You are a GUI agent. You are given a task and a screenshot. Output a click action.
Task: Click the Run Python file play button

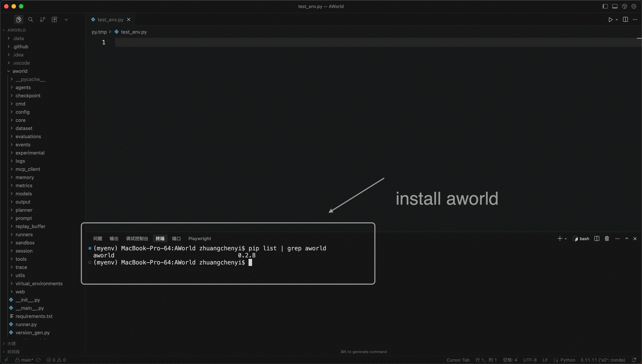click(610, 20)
